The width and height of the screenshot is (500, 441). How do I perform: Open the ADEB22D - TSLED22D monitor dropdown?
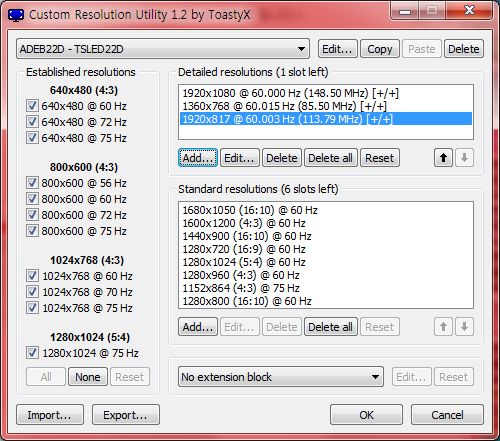point(163,49)
